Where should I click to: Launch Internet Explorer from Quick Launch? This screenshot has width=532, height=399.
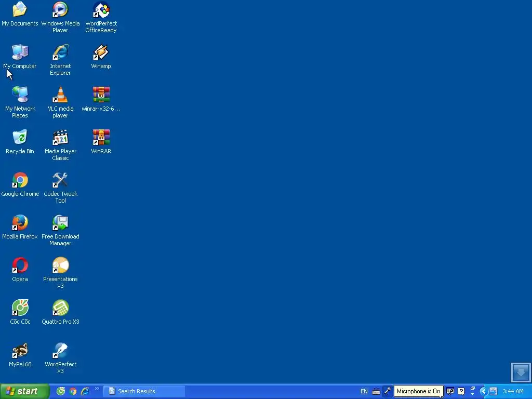point(85,391)
